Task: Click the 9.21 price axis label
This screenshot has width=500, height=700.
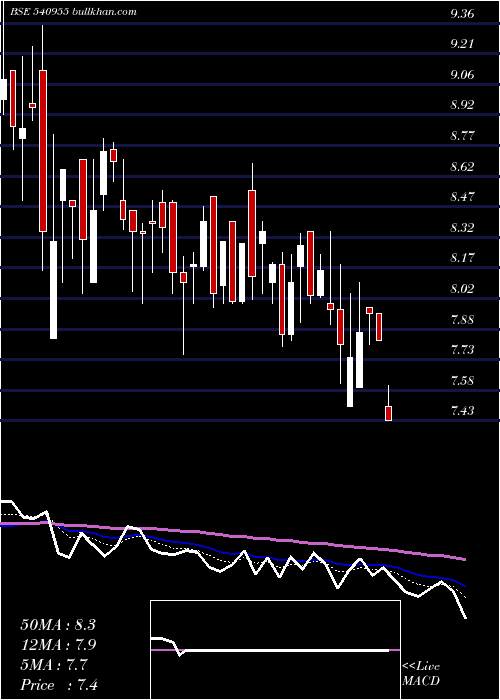Action: click(462, 44)
